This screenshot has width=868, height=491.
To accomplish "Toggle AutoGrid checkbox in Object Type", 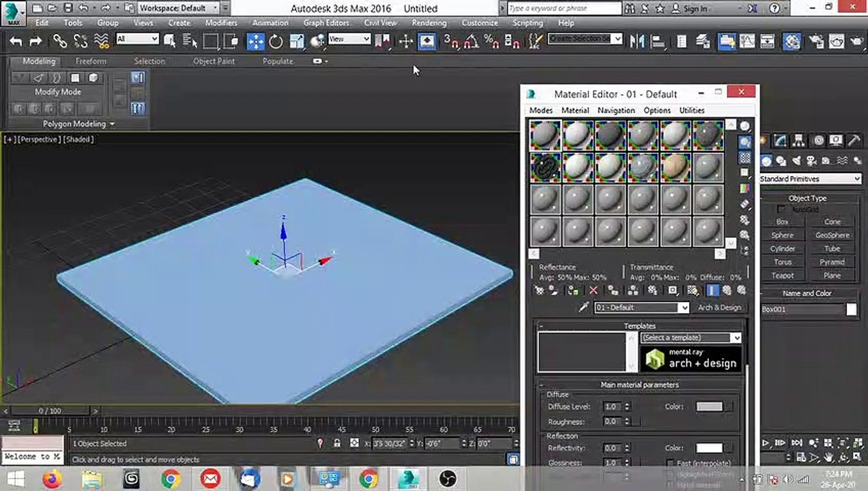I will (781, 209).
